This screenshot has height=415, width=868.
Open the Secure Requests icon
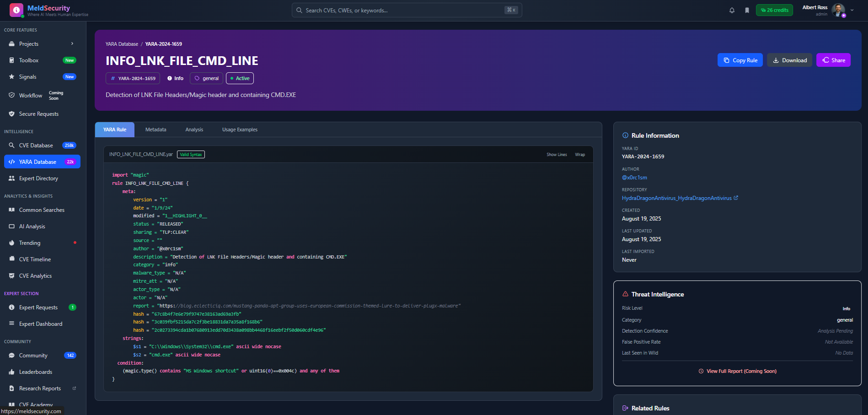(11, 113)
